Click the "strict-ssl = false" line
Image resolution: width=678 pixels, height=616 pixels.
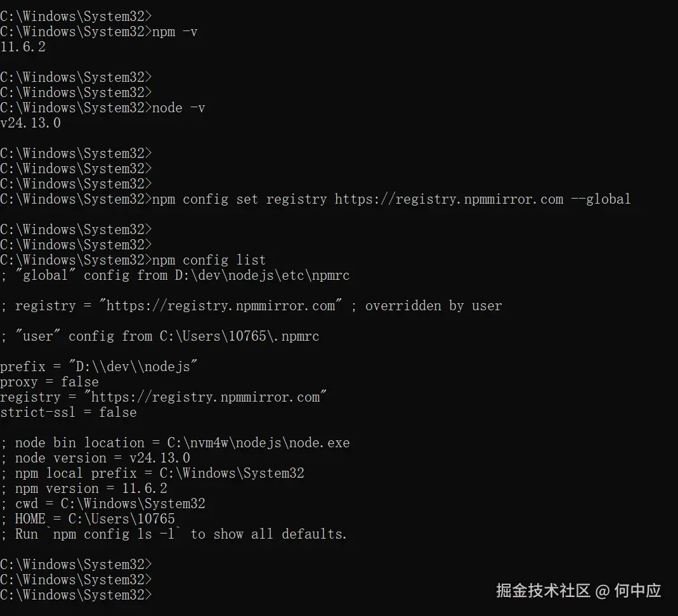[68, 412]
